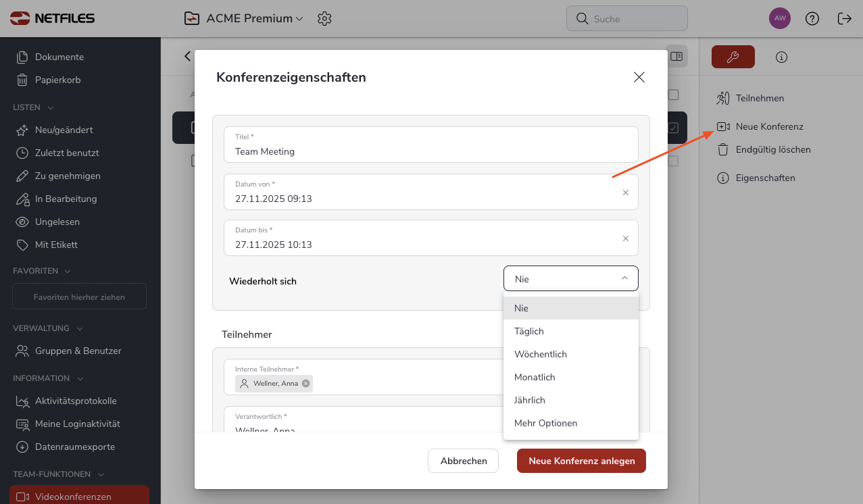The height and width of the screenshot is (504, 863).
Task: Click into the Titel input field
Action: click(430, 151)
